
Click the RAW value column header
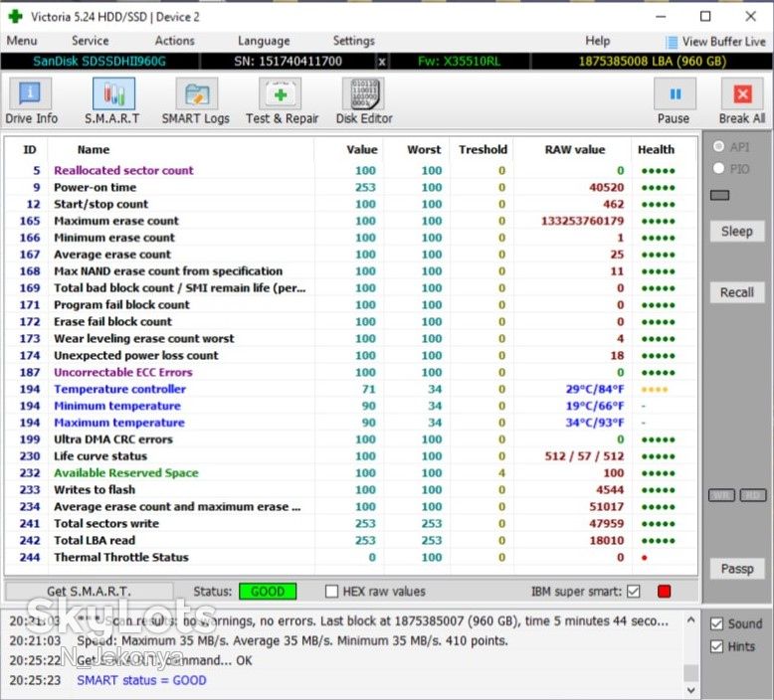(575, 149)
